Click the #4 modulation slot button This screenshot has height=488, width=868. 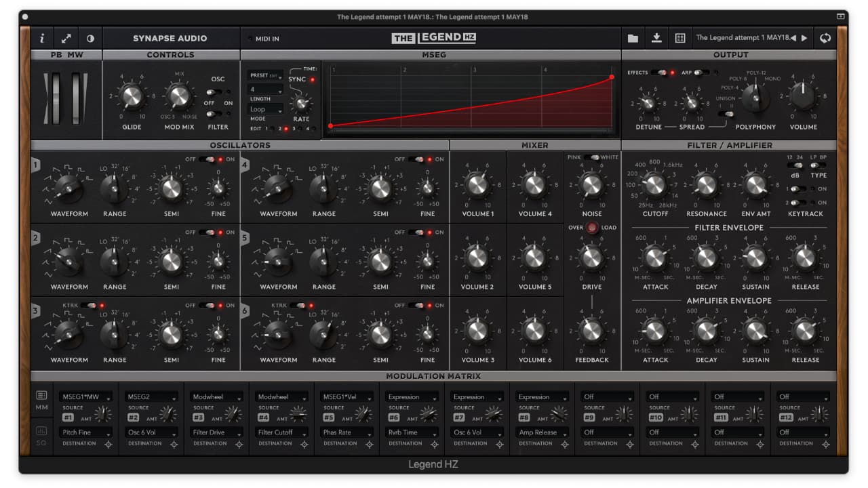263,418
